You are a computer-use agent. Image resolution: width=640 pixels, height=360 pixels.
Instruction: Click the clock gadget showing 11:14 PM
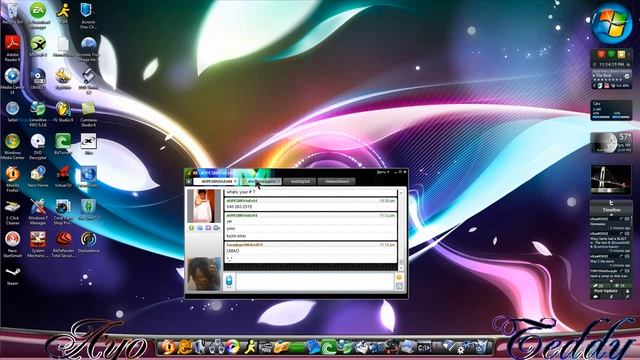pos(611,64)
